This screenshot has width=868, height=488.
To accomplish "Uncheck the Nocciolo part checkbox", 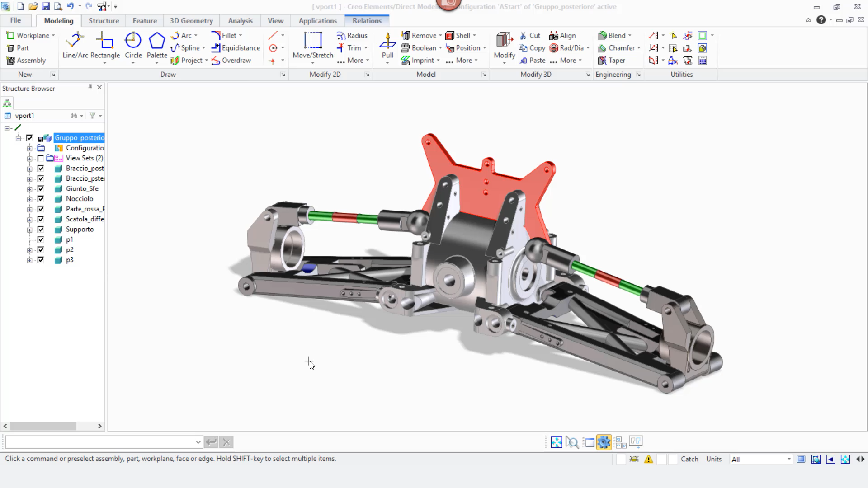I will 41,199.
